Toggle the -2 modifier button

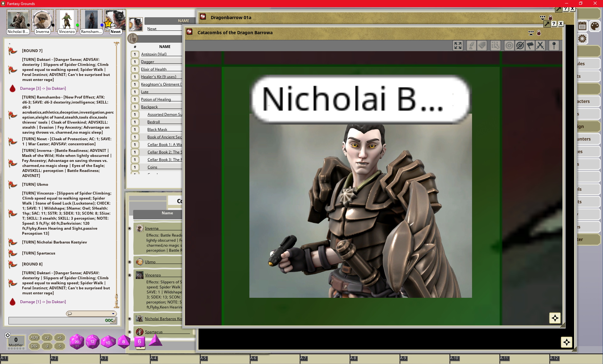47,346
